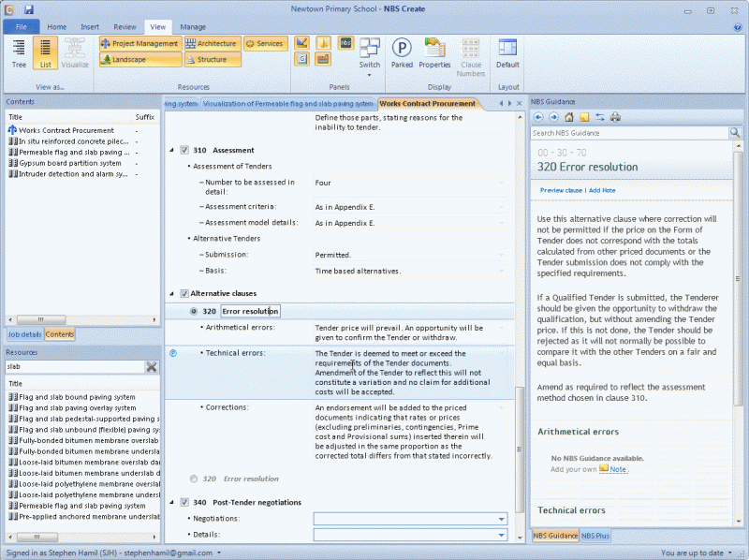749x560 pixels.
Task: Switch to Visualize view mode
Action: pyautogui.click(x=75, y=53)
